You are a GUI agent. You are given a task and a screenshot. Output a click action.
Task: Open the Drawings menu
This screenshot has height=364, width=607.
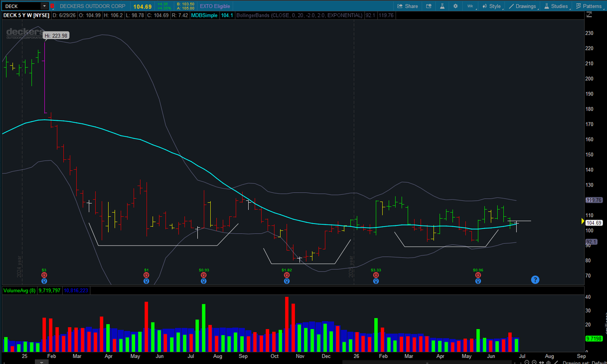pyautogui.click(x=523, y=6)
